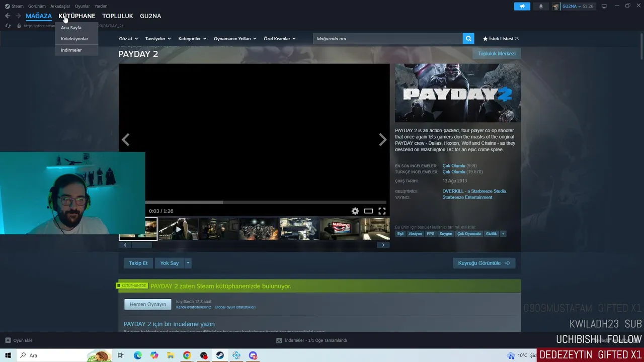Image resolution: width=644 pixels, height=362 pixels.
Task: Switch to the TOPLULUK tab
Action: click(118, 16)
